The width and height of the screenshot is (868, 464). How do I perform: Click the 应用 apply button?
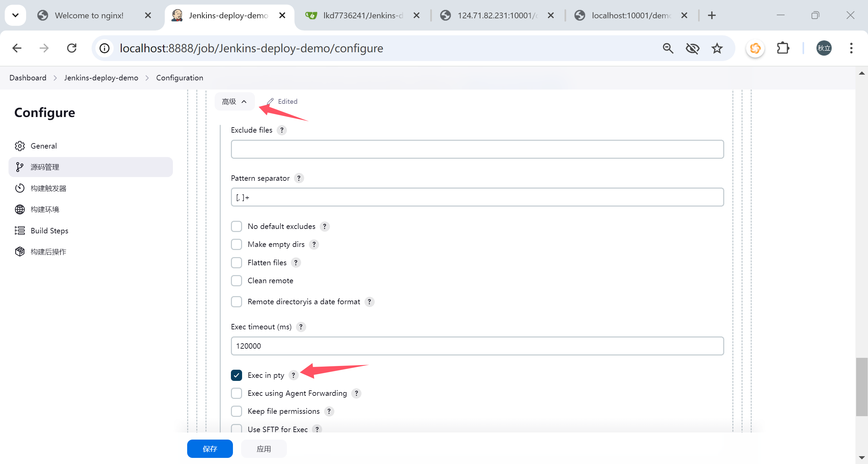click(x=263, y=449)
